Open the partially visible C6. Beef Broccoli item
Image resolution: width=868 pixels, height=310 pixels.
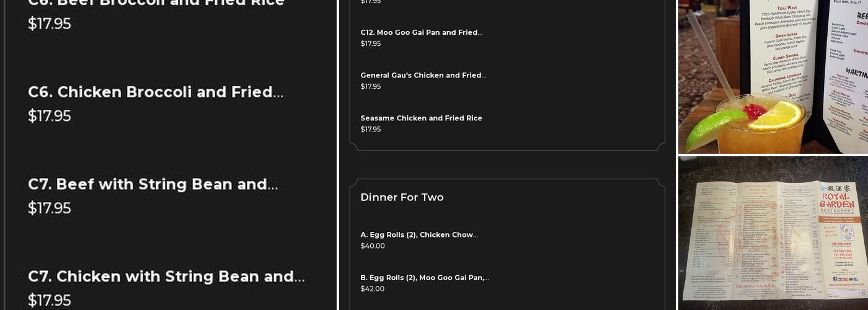tap(156, 4)
